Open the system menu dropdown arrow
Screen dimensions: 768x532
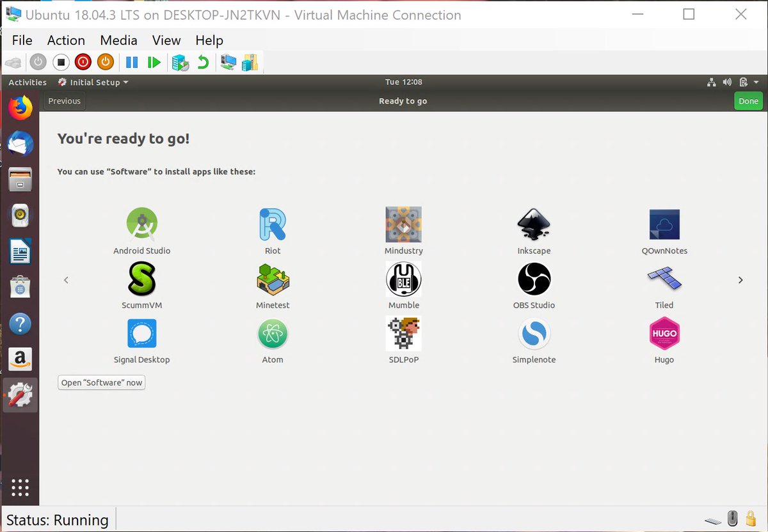pyautogui.click(x=756, y=82)
